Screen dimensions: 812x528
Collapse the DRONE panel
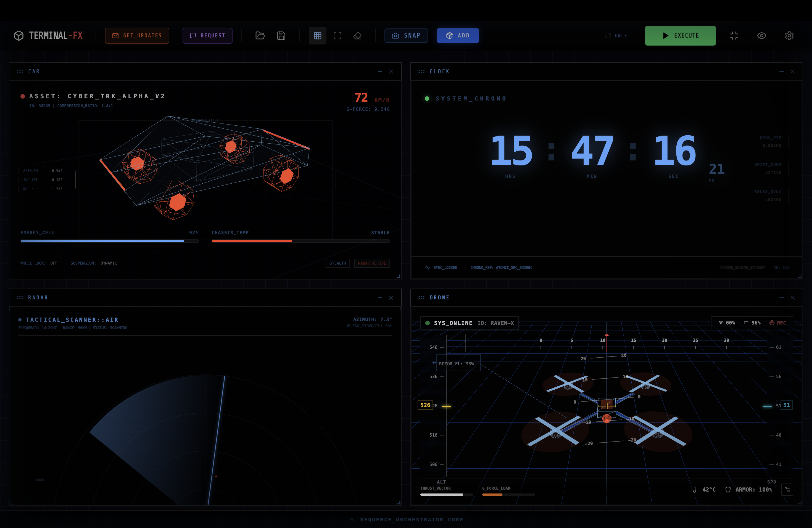click(x=782, y=297)
